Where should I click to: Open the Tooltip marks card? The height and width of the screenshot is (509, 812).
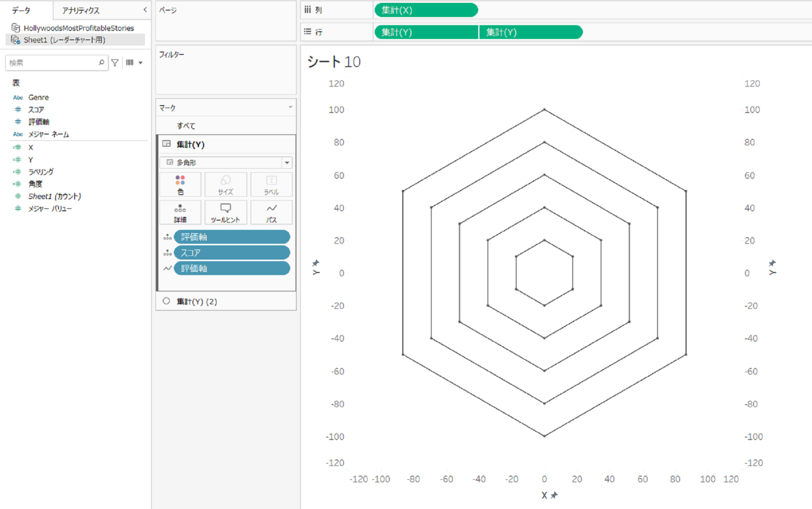point(225,213)
